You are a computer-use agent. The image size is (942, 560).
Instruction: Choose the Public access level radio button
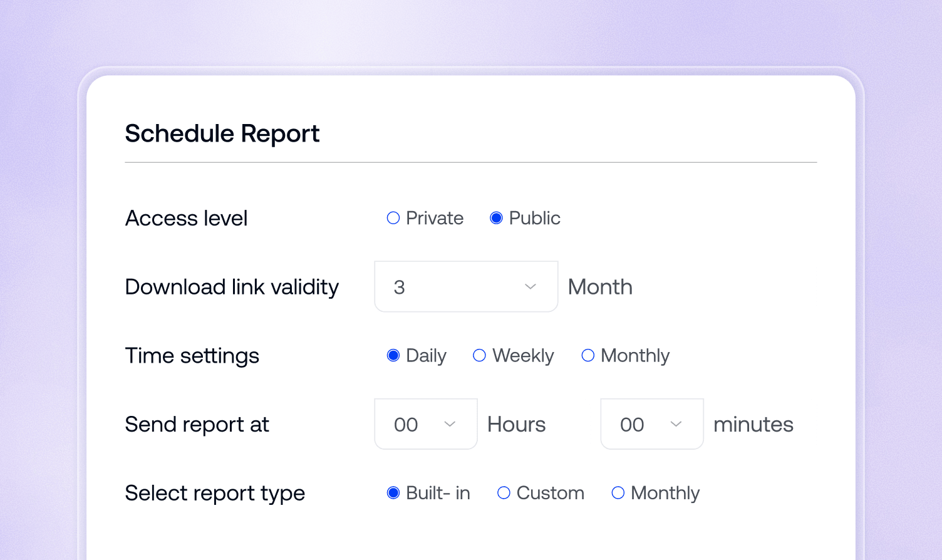[x=496, y=218]
